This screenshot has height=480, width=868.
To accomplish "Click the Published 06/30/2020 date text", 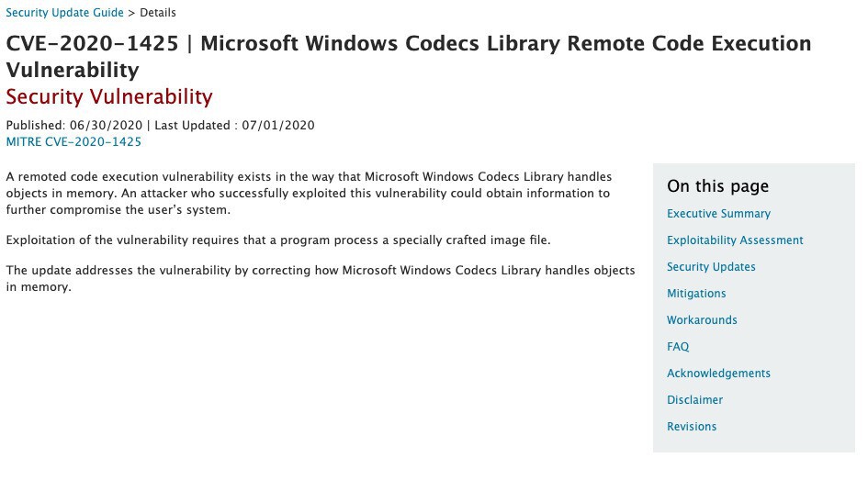I will click(73, 126).
